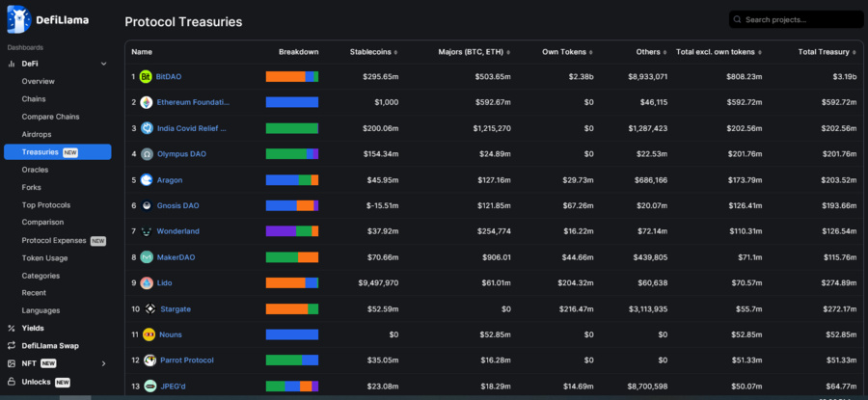Open the Aragon protocol link
Image resolution: width=868 pixels, height=400 pixels.
pyautogui.click(x=170, y=180)
